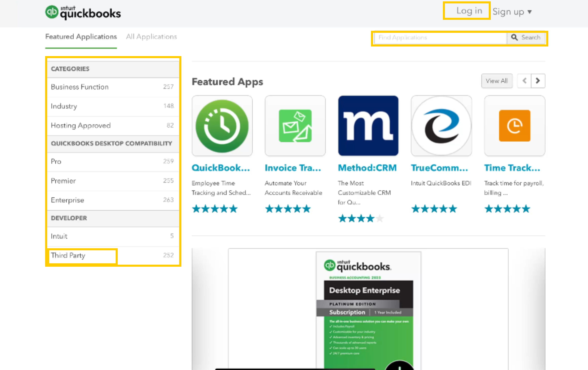This screenshot has height=370, width=588.
Task: Select the Business Function category
Action: click(x=113, y=87)
